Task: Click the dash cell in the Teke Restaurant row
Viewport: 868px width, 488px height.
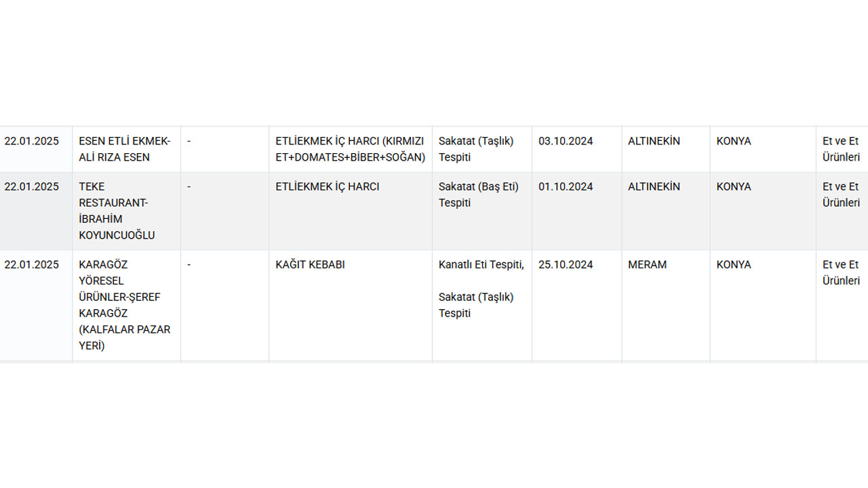Action: pos(189,187)
